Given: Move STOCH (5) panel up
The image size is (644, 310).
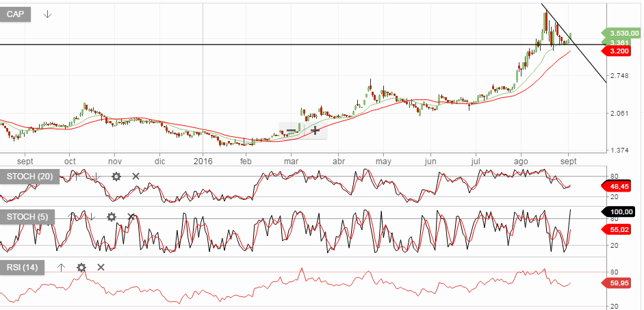Looking at the screenshot, I should click(72, 217).
